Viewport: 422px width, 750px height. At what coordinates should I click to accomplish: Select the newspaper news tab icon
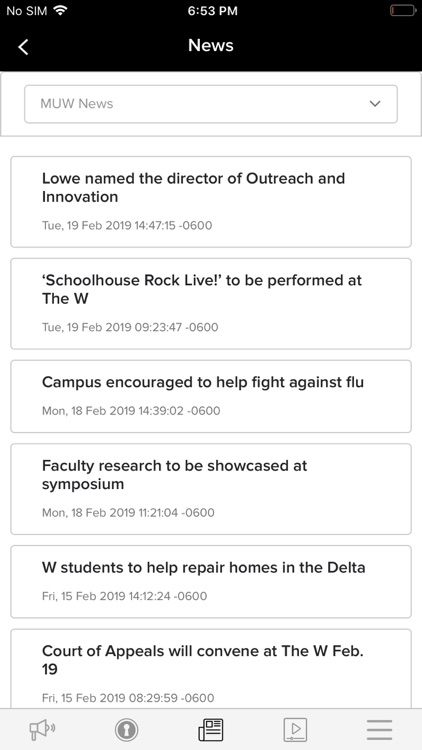coord(211,730)
